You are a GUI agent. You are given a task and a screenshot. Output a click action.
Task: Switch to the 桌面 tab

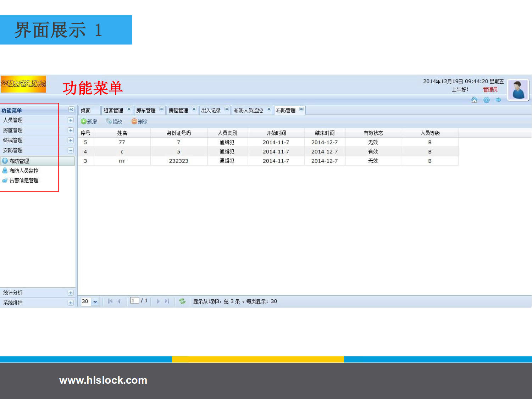(x=86, y=110)
